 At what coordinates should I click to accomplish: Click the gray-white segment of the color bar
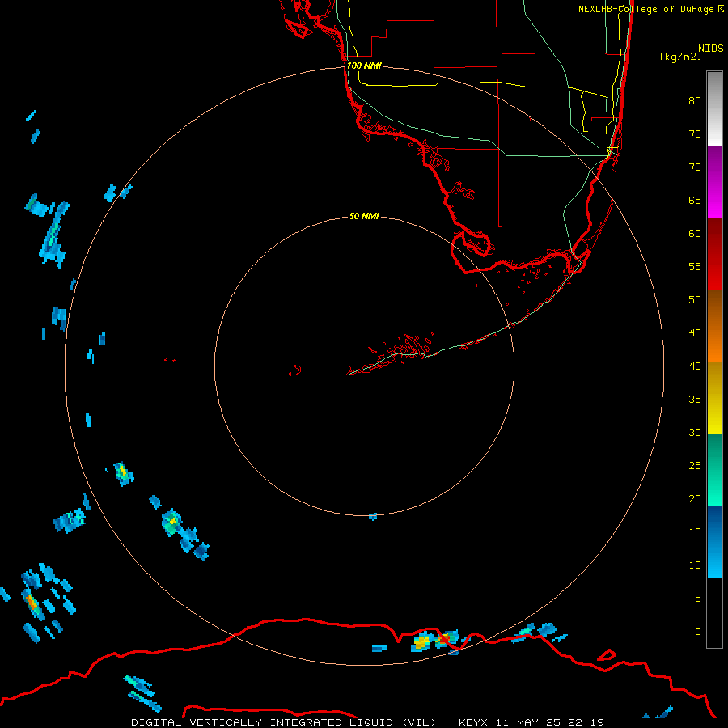714,108
